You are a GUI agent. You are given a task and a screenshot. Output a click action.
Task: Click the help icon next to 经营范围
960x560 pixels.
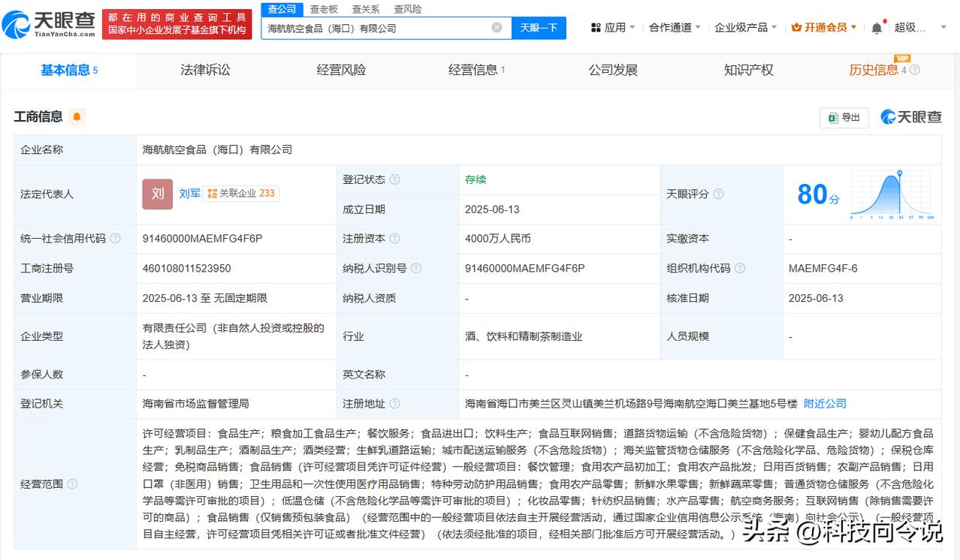[x=72, y=484]
